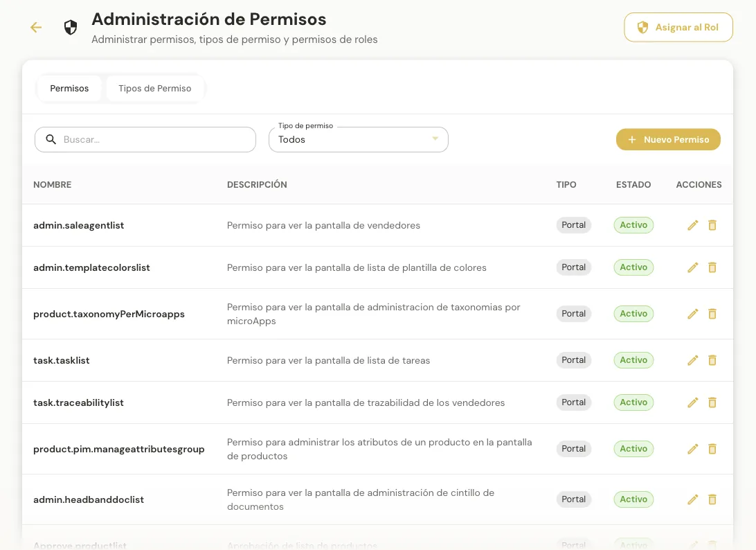756x550 pixels.
Task: Click description about lista de tareas
Action: 328,360
